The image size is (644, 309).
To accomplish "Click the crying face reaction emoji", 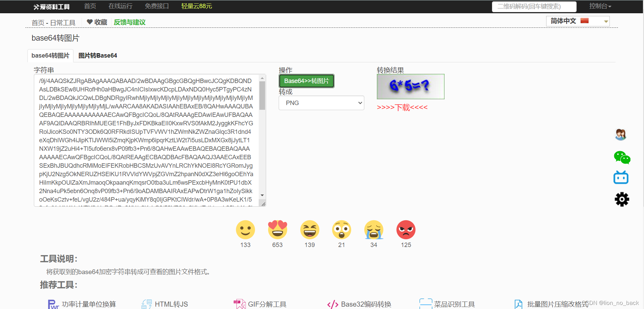I will click(x=374, y=230).
